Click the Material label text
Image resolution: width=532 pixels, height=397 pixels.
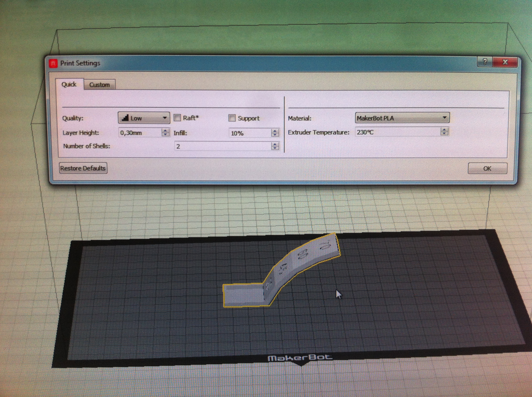(299, 119)
